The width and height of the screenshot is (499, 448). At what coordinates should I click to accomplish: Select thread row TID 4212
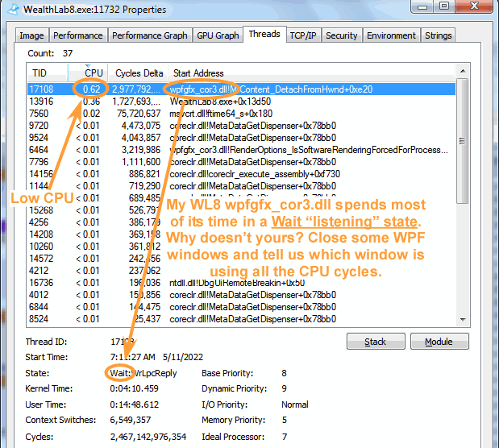[x=241, y=271]
